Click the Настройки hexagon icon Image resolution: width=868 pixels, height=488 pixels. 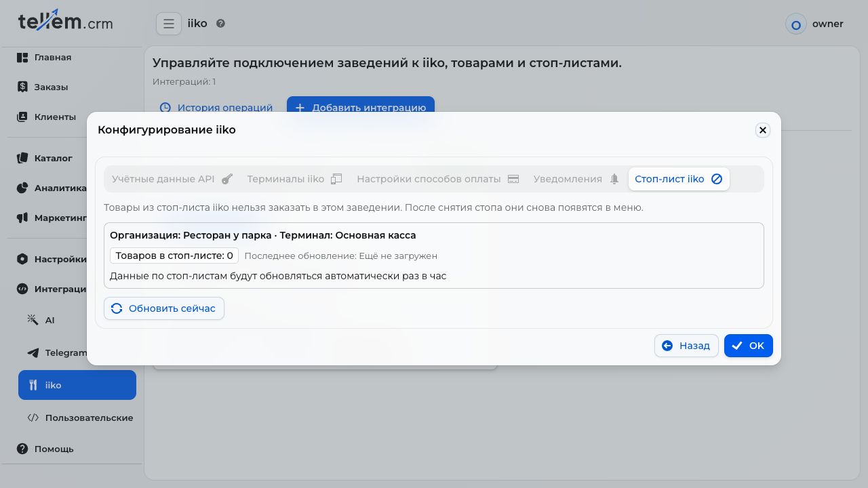(x=22, y=259)
